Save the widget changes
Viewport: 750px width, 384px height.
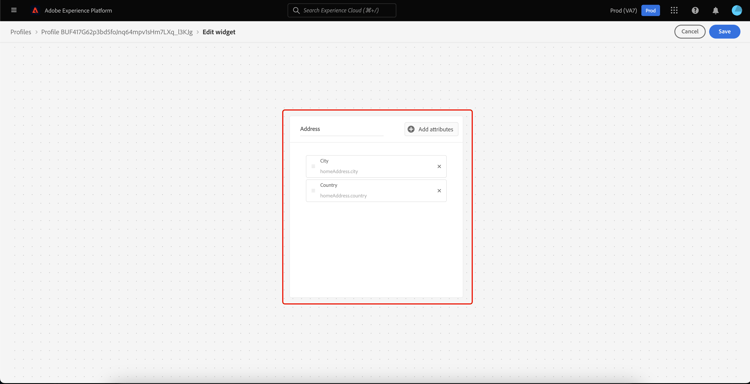pyautogui.click(x=725, y=32)
